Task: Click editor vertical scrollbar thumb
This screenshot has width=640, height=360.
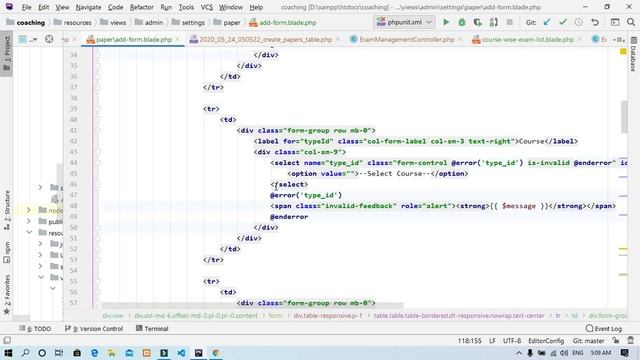Action: coord(624,116)
